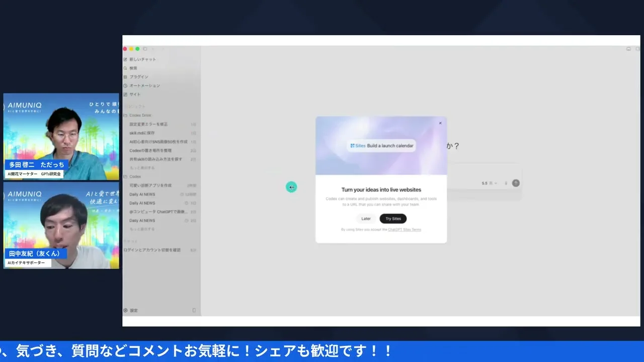Click the teal back arrow circle
The width and height of the screenshot is (644, 362).
291,187
